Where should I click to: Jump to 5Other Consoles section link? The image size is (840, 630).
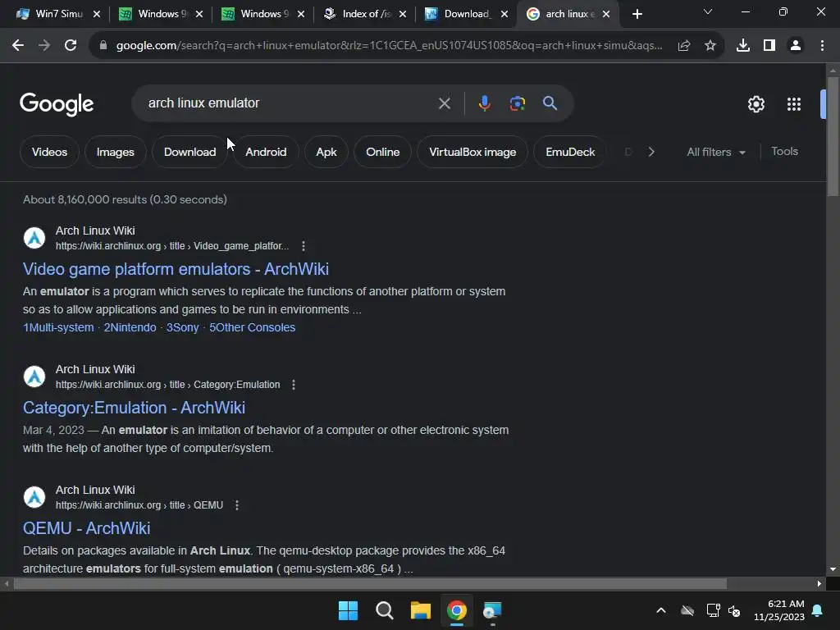tap(252, 327)
